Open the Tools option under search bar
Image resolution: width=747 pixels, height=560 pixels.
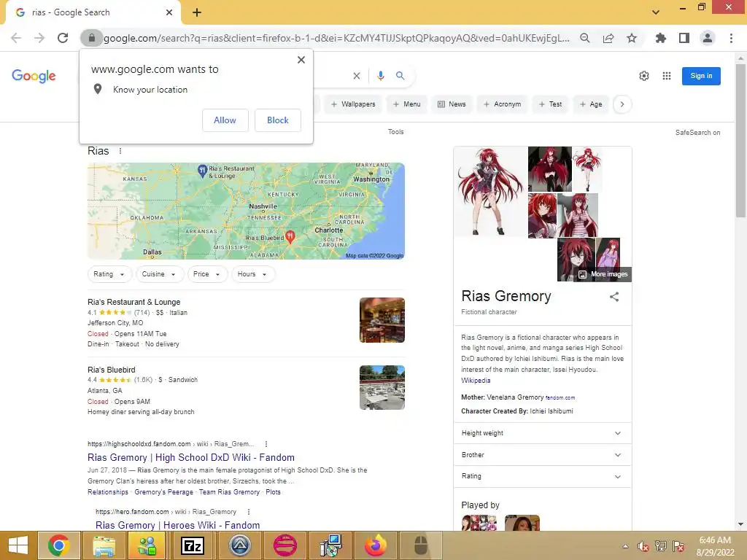click(395, 132)
